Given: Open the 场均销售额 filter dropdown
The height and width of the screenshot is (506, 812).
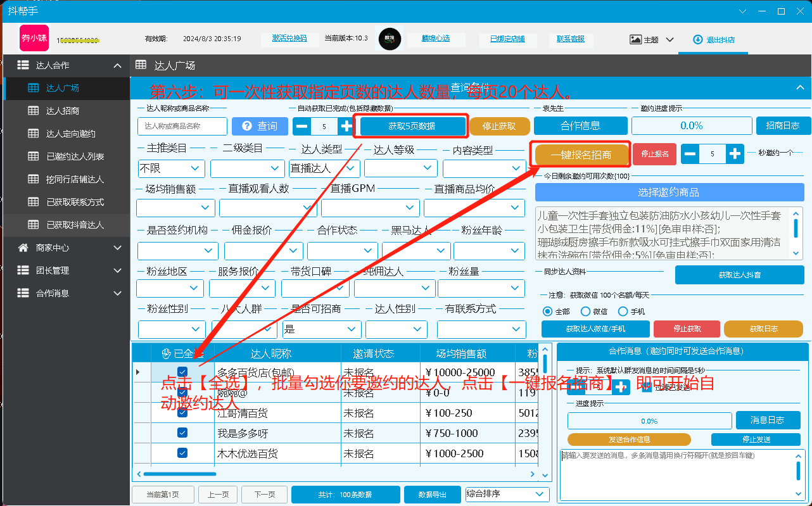Looking at the screenshot, I should tap(175, 207).
